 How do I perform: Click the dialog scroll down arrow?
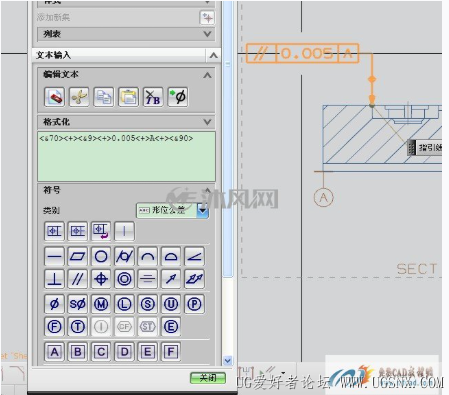pyautogui.click(x=228, y=360)
